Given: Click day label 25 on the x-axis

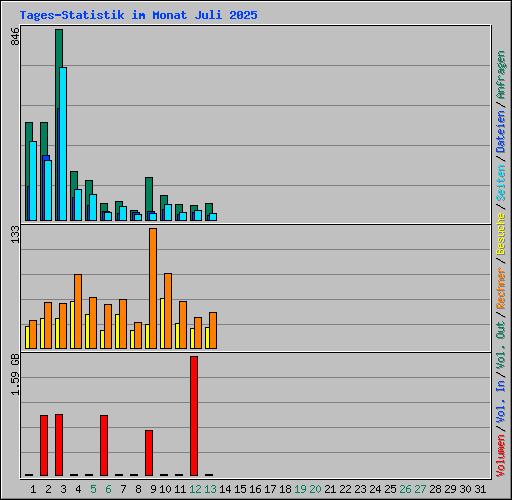Looking at the screenshot, I should (x=390, y=489).
